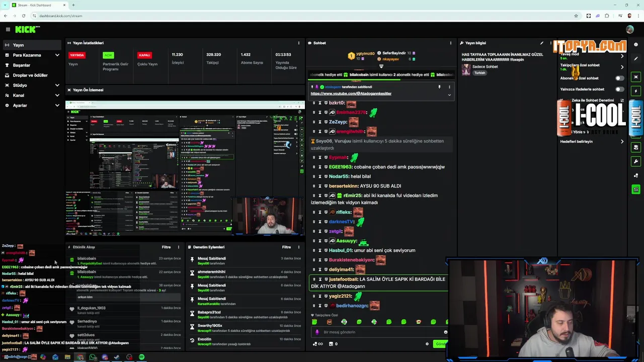Open Filtre in Etkinlik Akışı panel
Screen dimensions: 644x362
pos(166,247)
